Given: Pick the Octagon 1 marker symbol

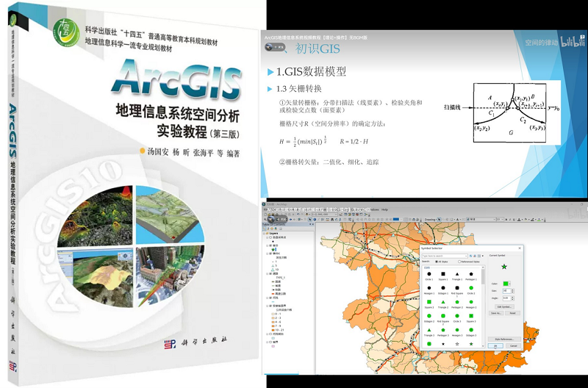Looking at the screenshot, I should click(x=443, y=288).
